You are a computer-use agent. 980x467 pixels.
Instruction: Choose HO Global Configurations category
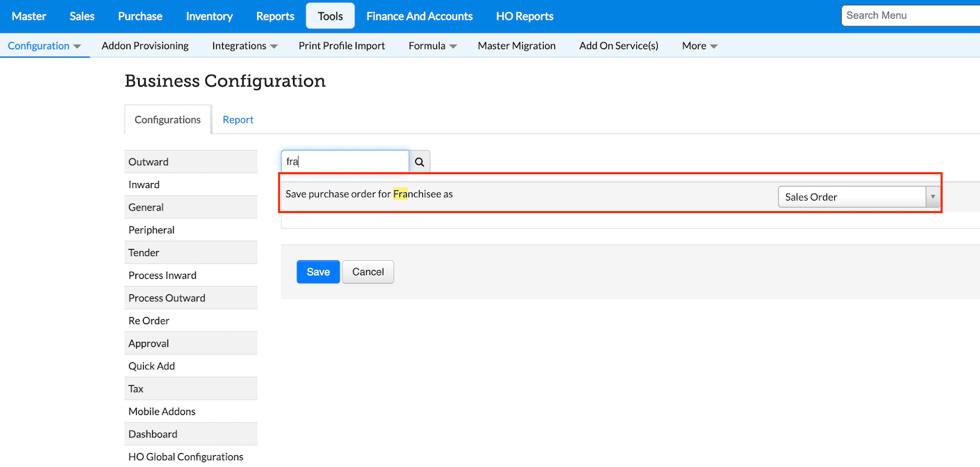(x=186, y=457)
